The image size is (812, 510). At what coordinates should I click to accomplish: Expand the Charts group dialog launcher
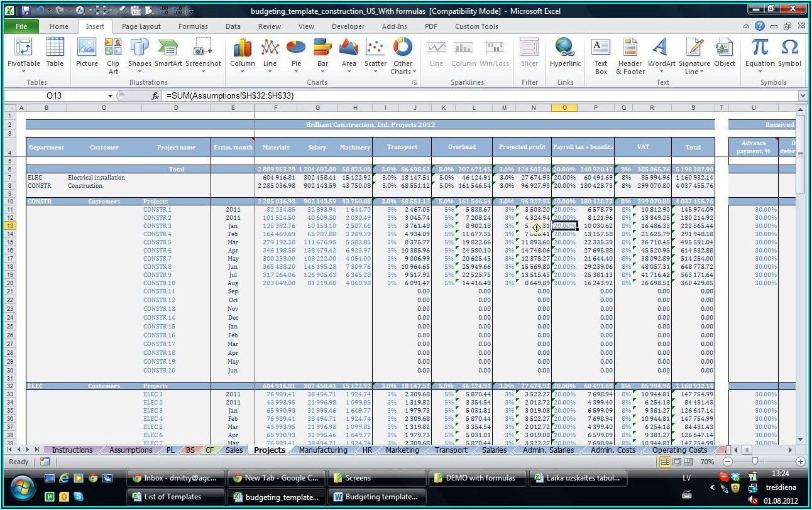tap(414, 83)
